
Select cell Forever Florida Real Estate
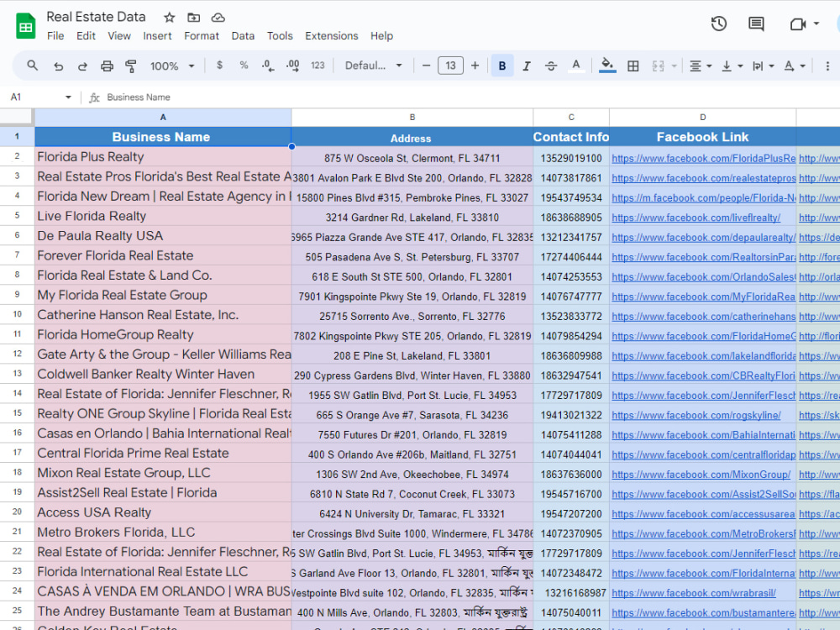163,255
